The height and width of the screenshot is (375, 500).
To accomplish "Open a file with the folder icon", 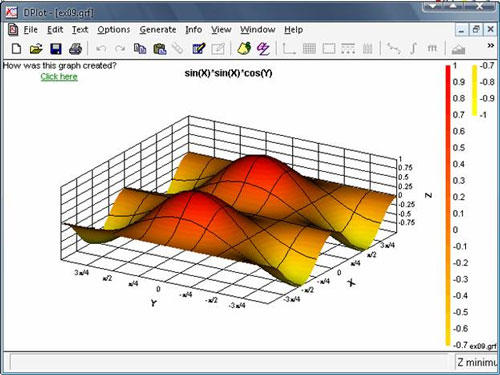I will pos(36,49).
